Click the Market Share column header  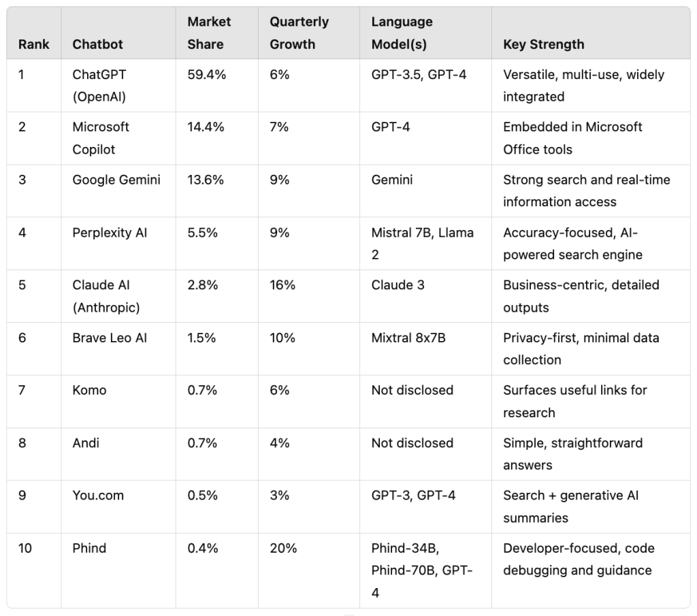click(209, 33)
